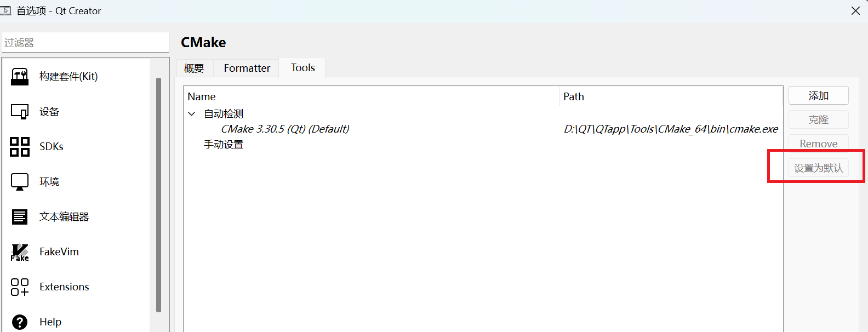
Task: Click the 设备 label text
Action: [x=49, y=112]
